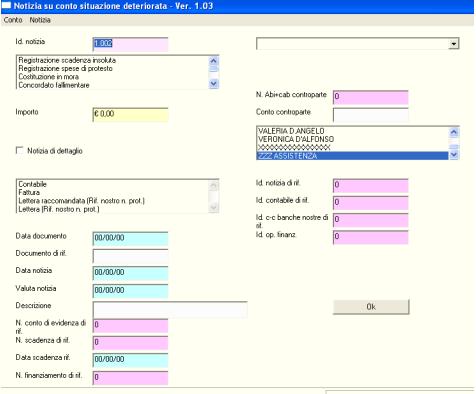476x394 pixels.
Task: Click the Conto controparte field
Action: click(x=371, y=115)
